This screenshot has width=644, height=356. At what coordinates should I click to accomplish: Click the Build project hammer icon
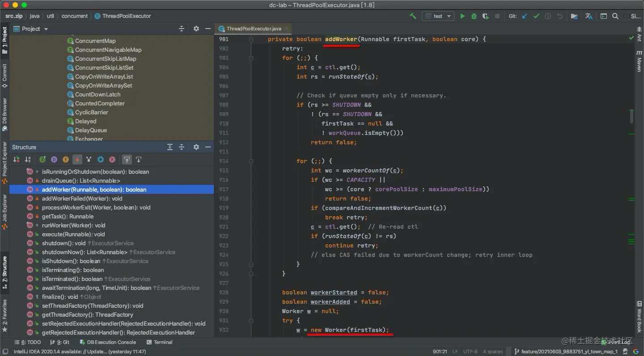(413, 16)
